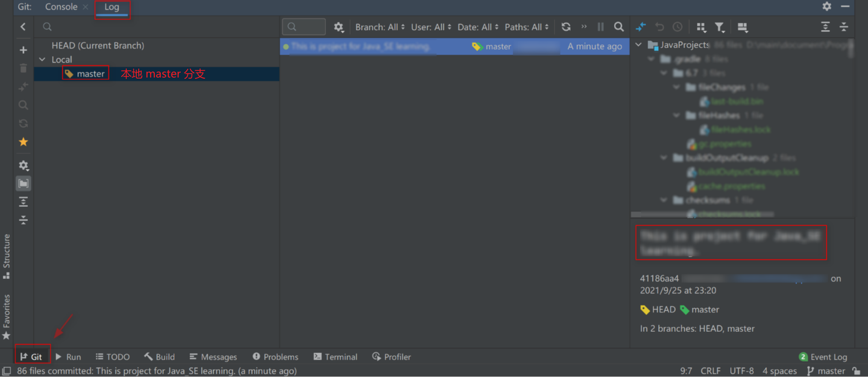The image size is (868, 377).
Task: Open the Terminal tool window
Action: click(x=335, y=356)
